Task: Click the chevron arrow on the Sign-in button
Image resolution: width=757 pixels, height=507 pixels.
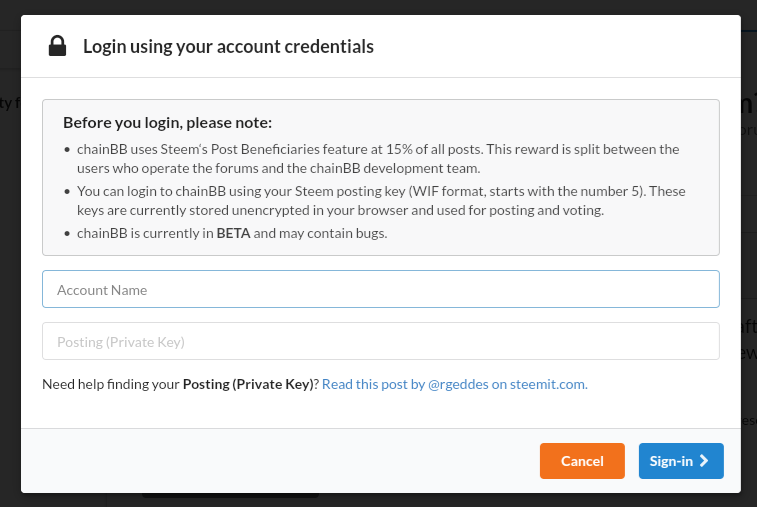Action: pos(704,461)
